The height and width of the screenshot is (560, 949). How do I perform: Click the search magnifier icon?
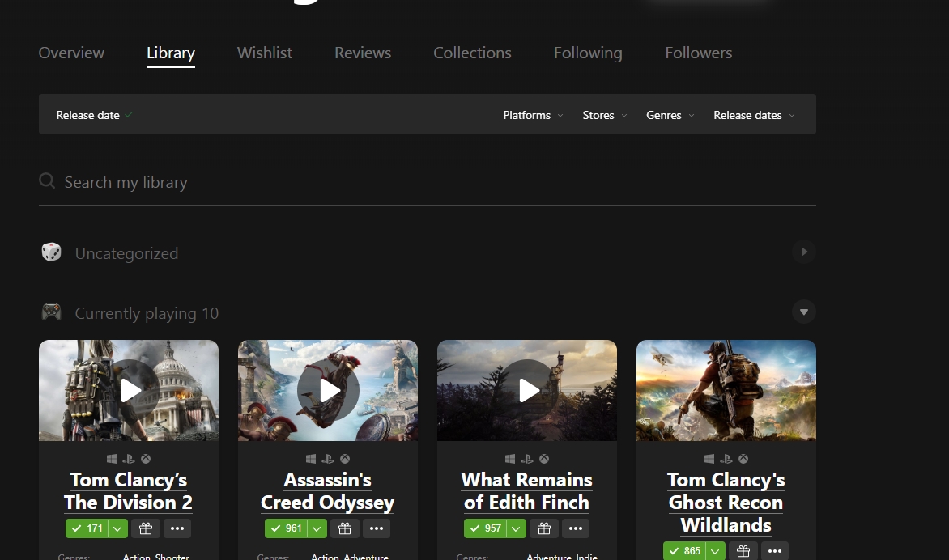47,180
